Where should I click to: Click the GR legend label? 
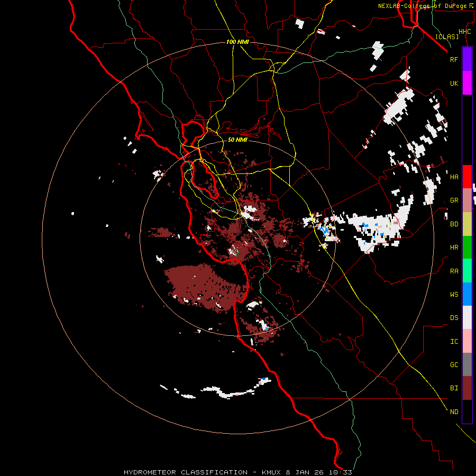tap(454, 200)
